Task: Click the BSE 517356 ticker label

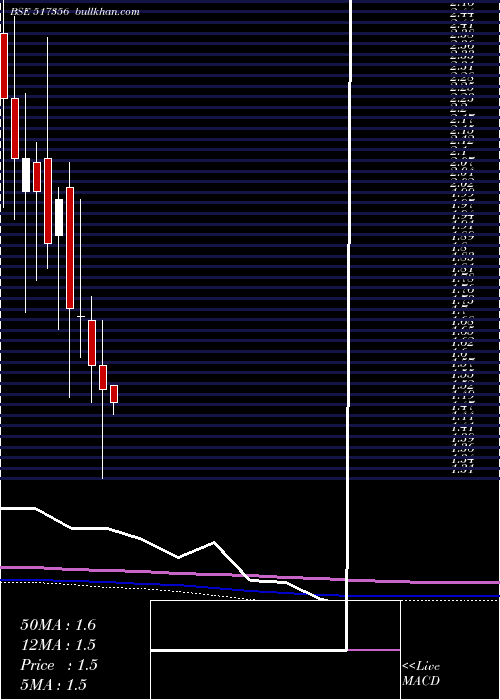Action: click(x=39, y=12)
